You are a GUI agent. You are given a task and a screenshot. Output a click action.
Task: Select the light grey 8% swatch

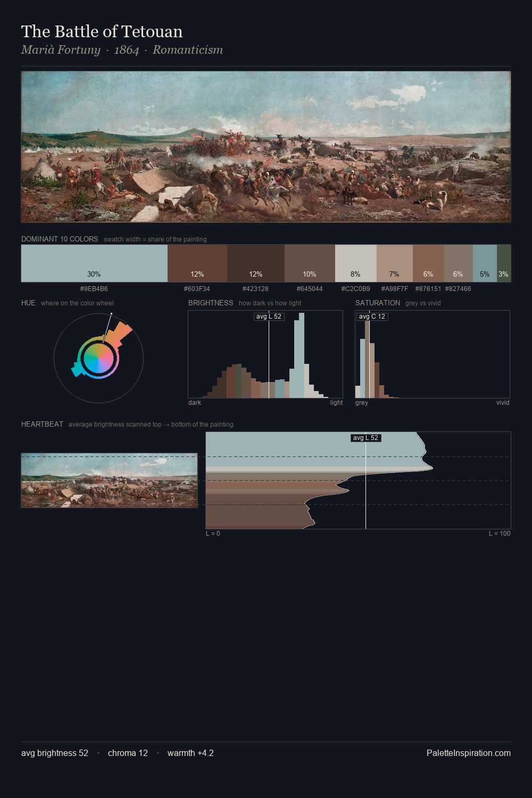[x=356, y=263]
